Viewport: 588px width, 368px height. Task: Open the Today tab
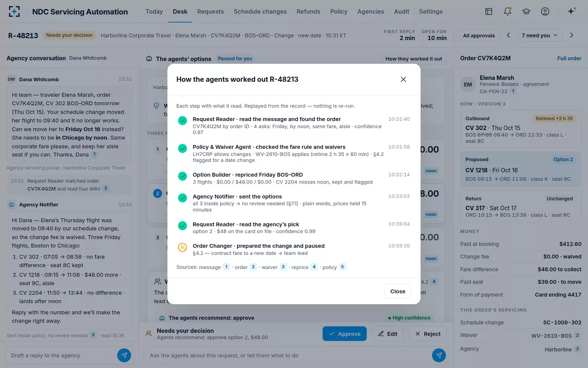pyautogui.click(x=154, y=11)
